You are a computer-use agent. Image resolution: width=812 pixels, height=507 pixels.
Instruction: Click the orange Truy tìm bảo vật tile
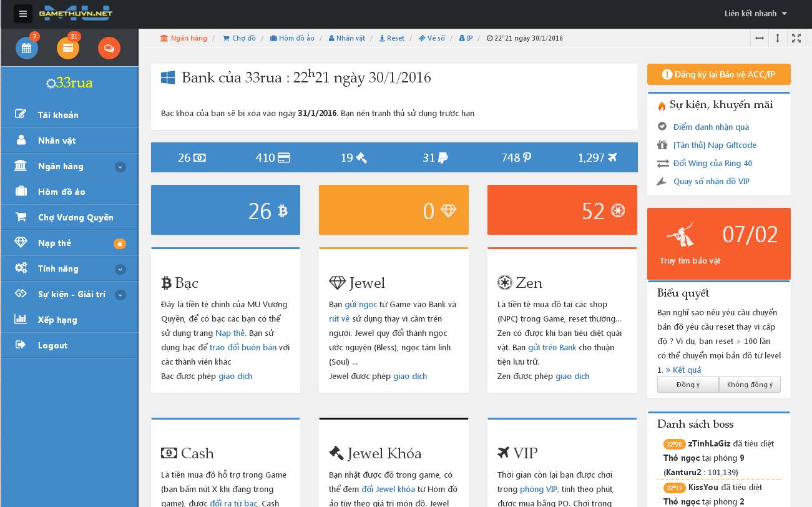point(719,244)
